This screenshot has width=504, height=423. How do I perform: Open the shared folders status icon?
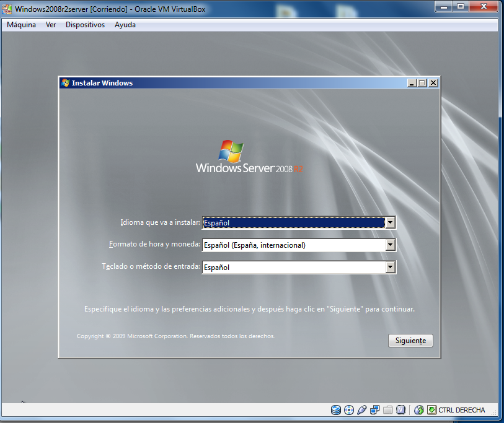pos(388,410)
